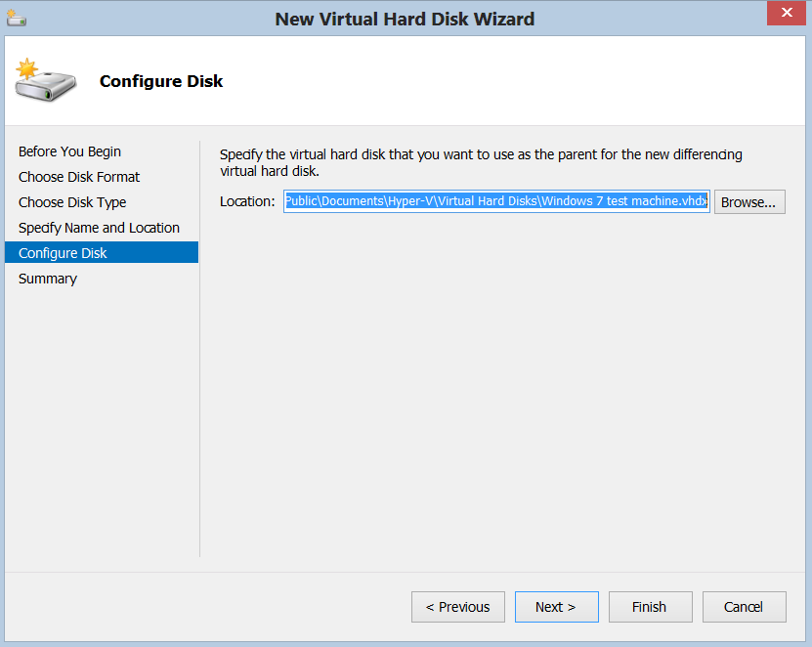Click the 'Configure Disk' page heading
This screenshot has height=647, width=812.
click(161, 81)
